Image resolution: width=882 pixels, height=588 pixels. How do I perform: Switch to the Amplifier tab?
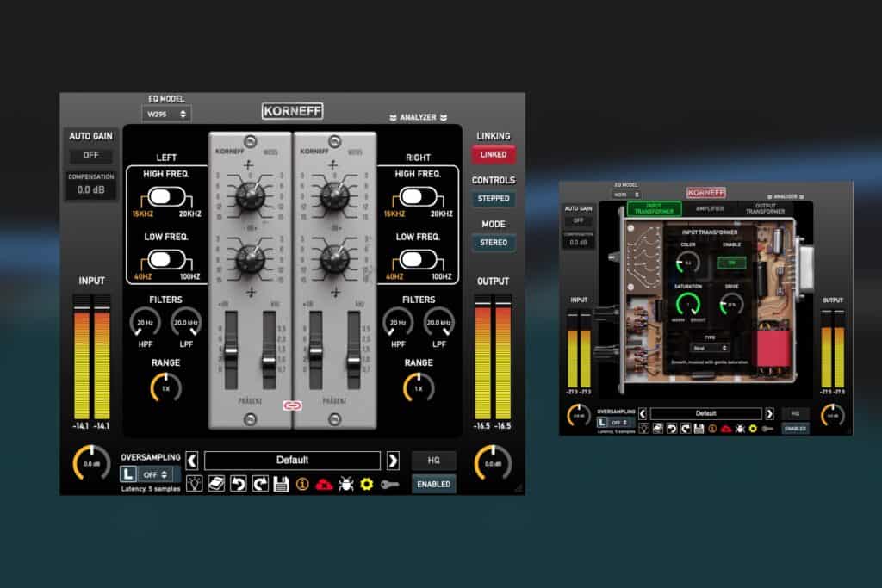click(710, 208)
